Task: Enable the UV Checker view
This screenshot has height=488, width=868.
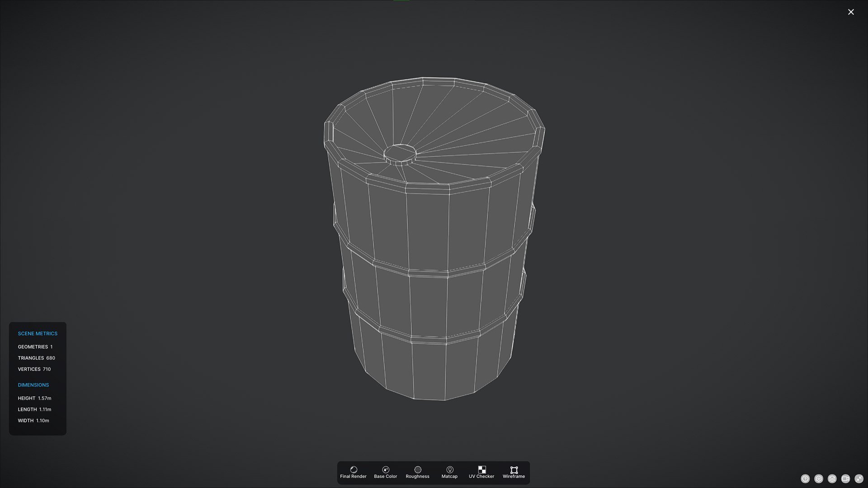Action: click(x=481, y=473)
